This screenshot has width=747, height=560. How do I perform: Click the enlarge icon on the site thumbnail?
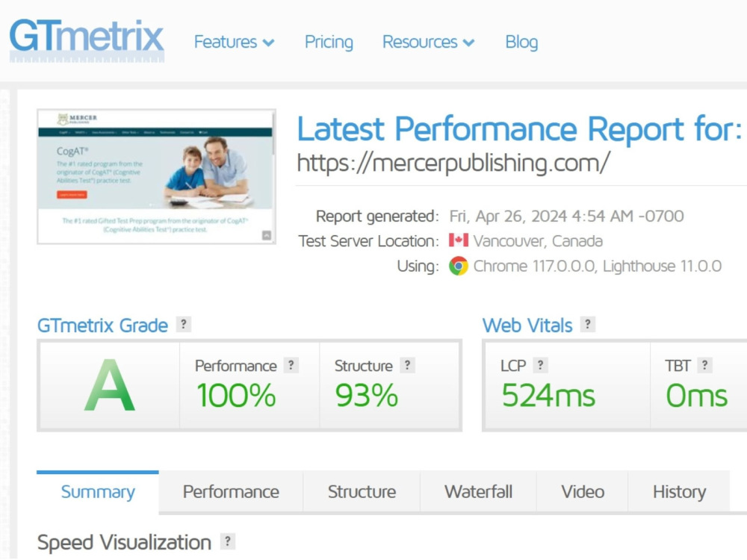tap(267, 235)
